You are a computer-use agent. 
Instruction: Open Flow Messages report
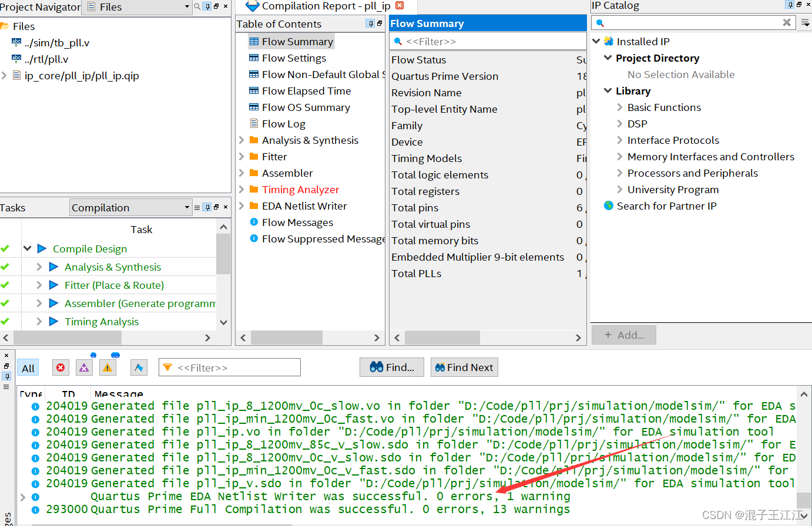[x=297, y=222]
